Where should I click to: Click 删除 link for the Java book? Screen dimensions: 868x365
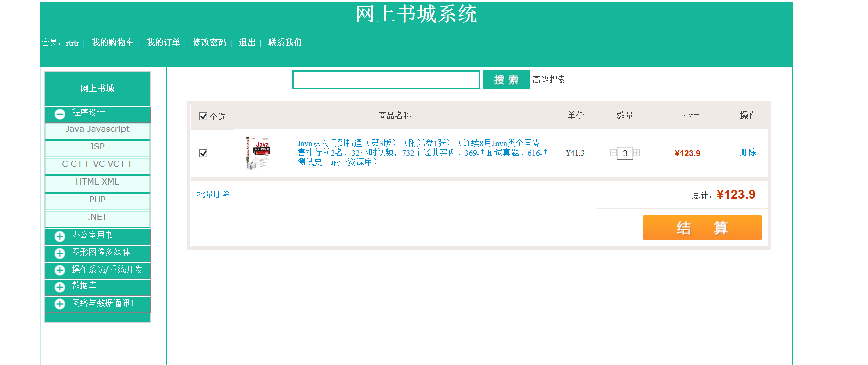[x=748, y=153]
